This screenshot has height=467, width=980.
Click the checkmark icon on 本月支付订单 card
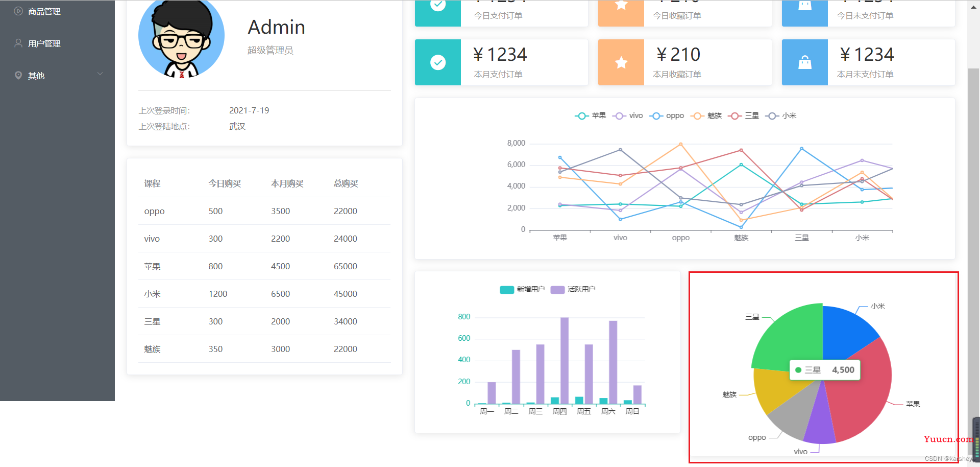tap(438, 62)
